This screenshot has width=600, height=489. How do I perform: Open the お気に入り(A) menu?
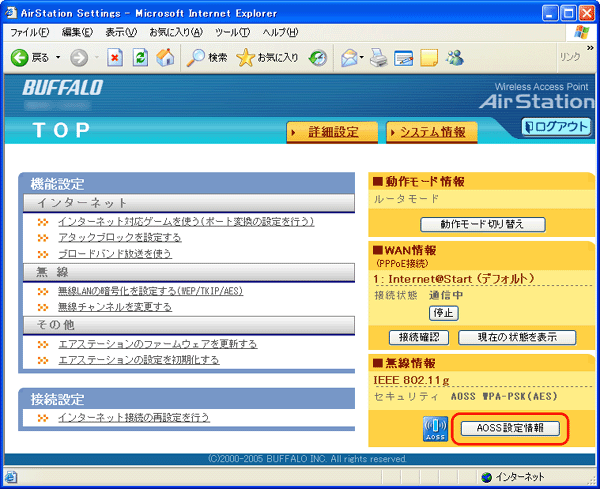click(176, 33)
